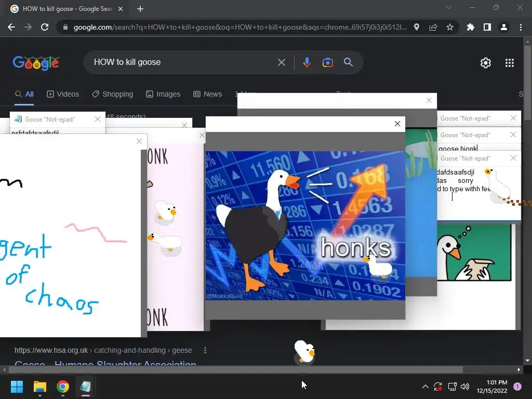Viewport: 532px width, 399px height.
Task: Reload the current page
Action: 45,27
